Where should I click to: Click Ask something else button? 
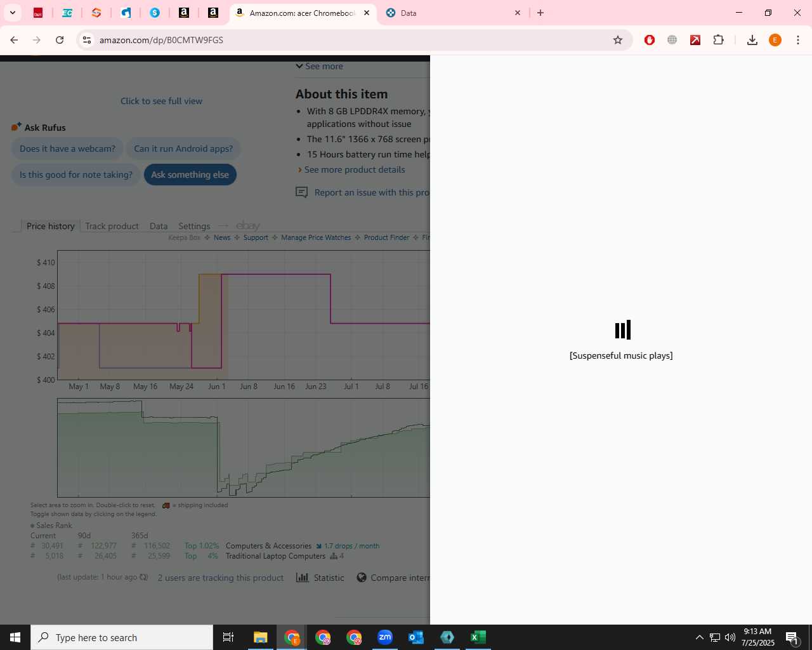tap(190, 175)
